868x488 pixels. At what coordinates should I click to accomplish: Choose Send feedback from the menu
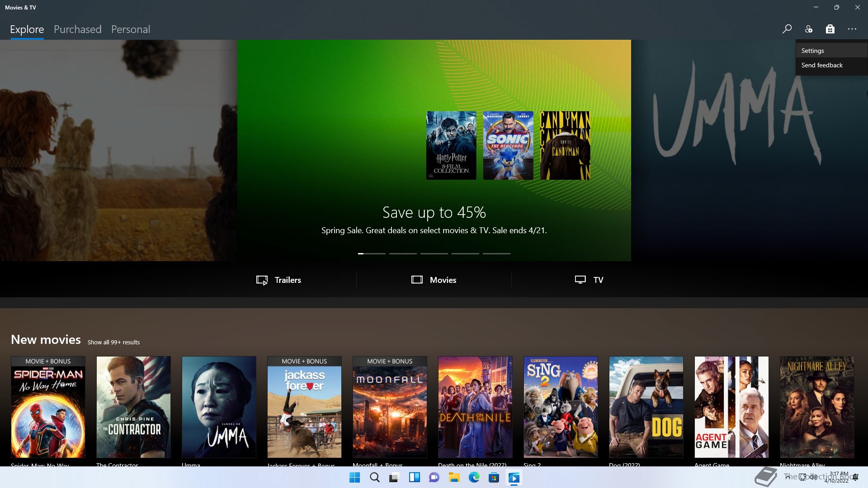coord(831,65)
